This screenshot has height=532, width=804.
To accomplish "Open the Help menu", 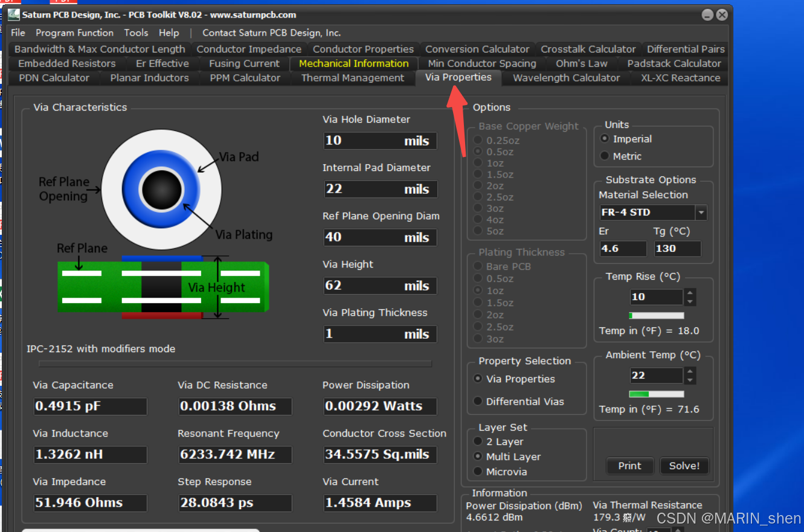I will click(169, 33).
